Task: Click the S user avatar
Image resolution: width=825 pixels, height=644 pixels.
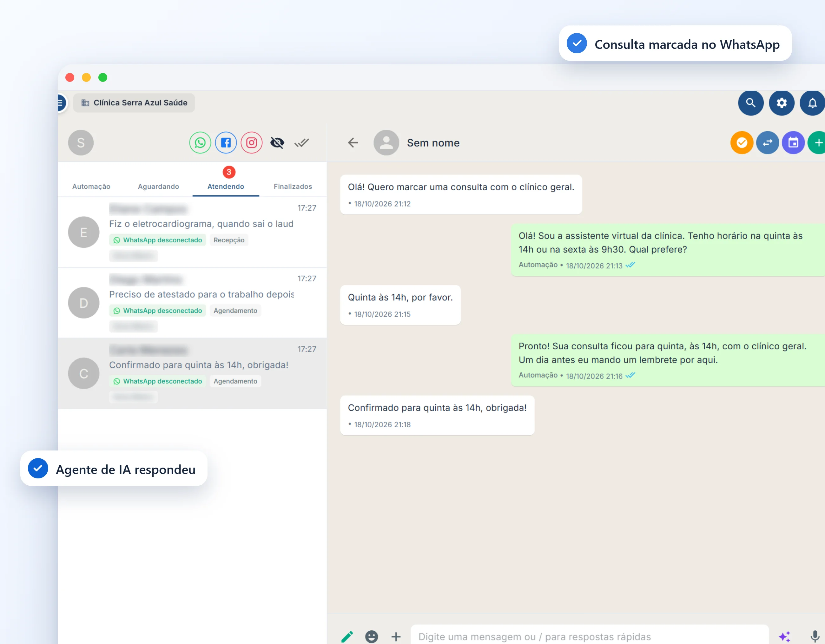Action: point(81,143)
